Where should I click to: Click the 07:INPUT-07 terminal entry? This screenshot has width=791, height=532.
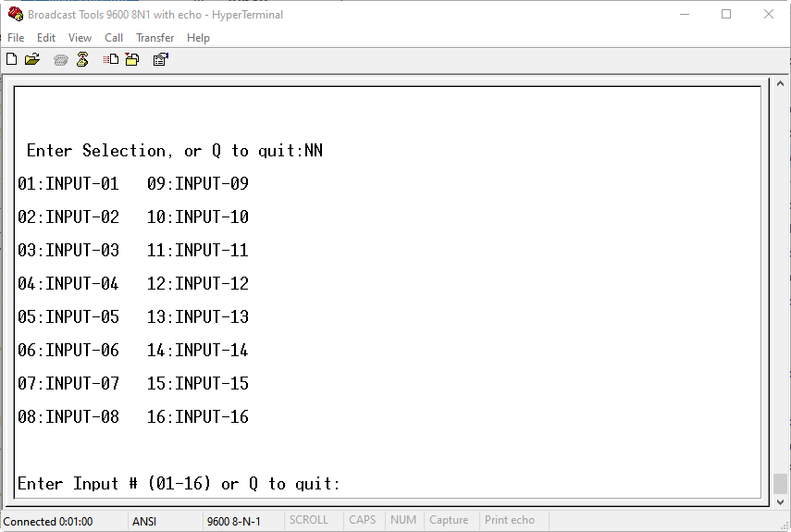click(x=68, y=383)
